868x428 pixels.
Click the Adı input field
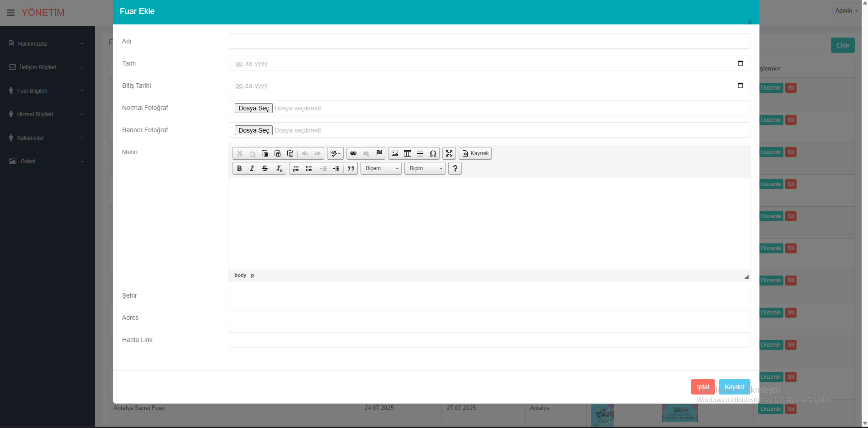[489, 41]
